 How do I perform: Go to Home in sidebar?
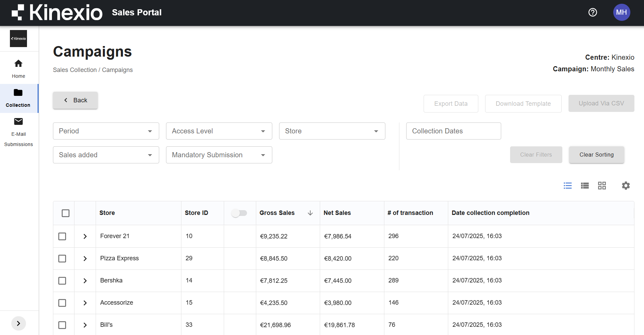pos(18,68)
